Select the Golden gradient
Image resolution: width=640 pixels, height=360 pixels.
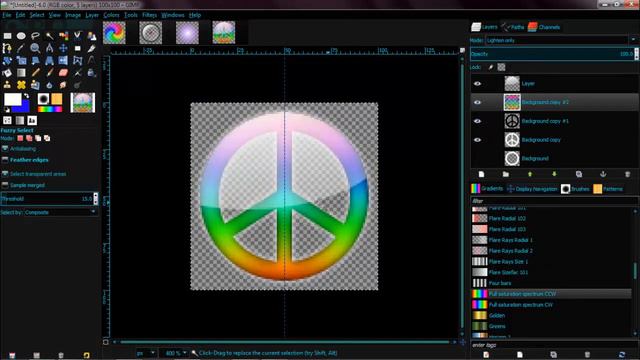(x=551, y=316)
